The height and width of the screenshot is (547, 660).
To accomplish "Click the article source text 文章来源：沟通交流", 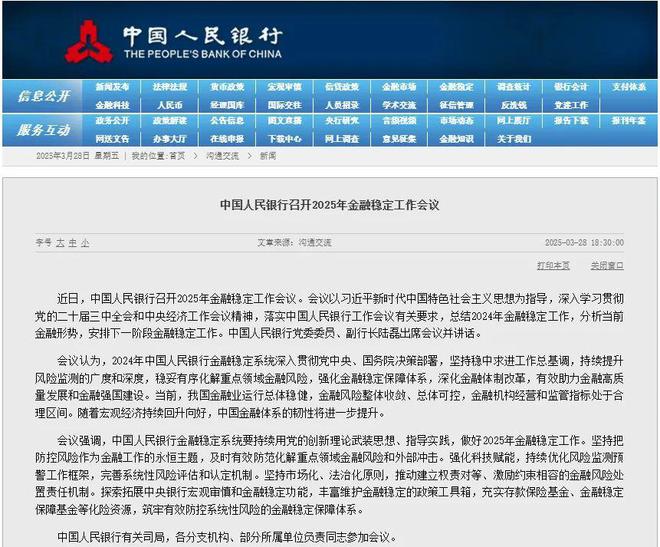I will pos(294,243).
